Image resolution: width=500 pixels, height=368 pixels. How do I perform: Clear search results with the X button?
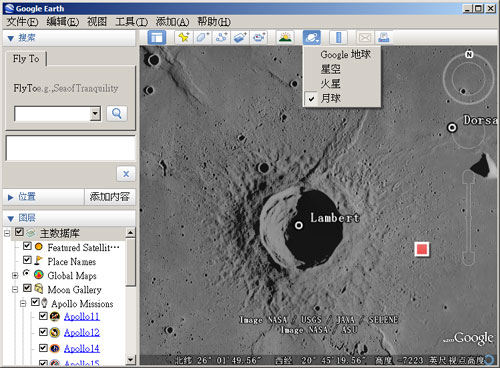point(126,174)
